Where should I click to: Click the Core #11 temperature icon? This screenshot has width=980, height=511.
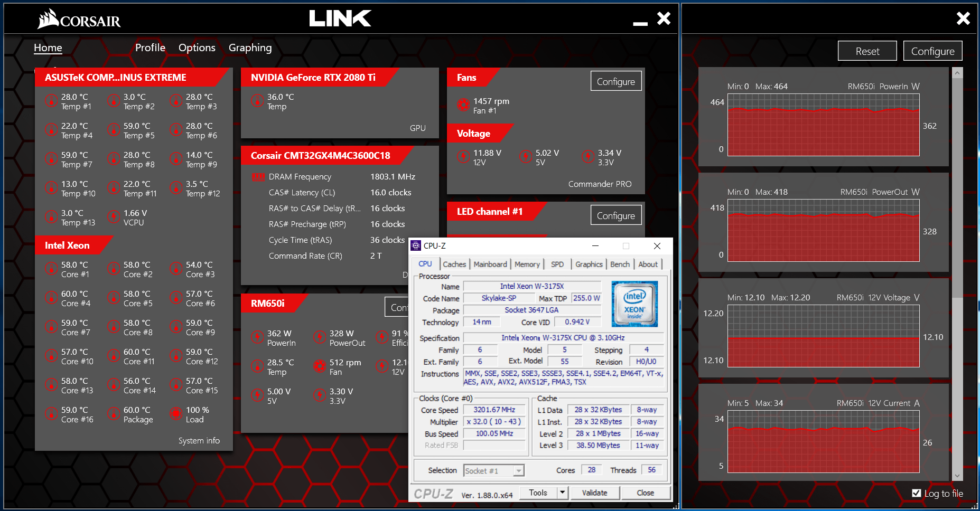[114, 355]
